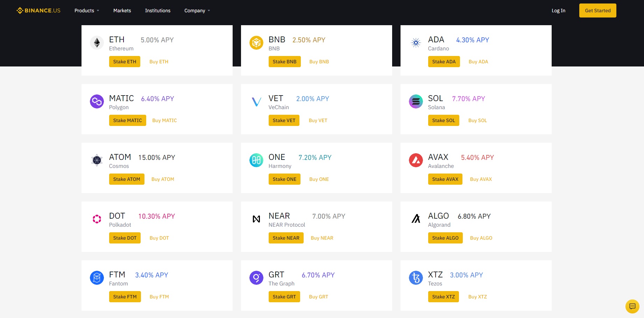Click the Tezos XTZ coin icon
The image size is (644, 318).
[416, 278]
